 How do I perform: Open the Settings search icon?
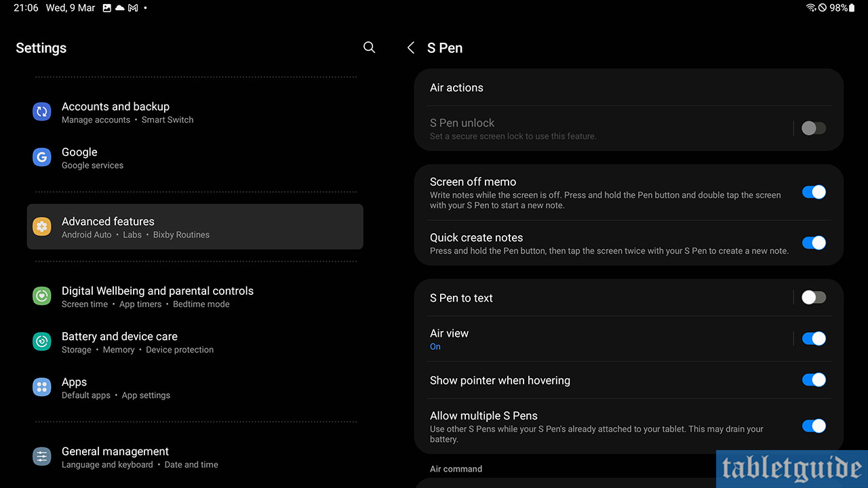(369, 47)
